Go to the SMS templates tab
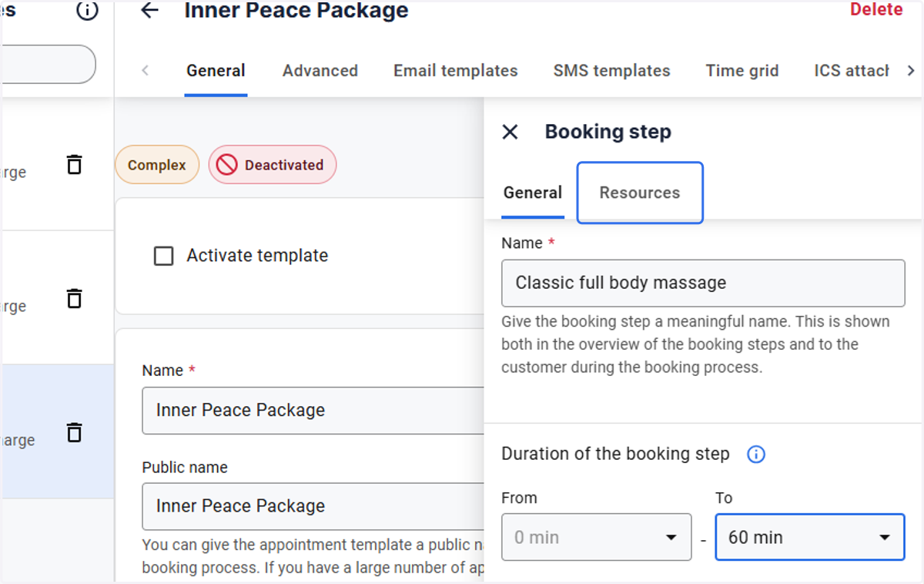The image size is (924, 584). pyautogui.click(x=611, y=71)
